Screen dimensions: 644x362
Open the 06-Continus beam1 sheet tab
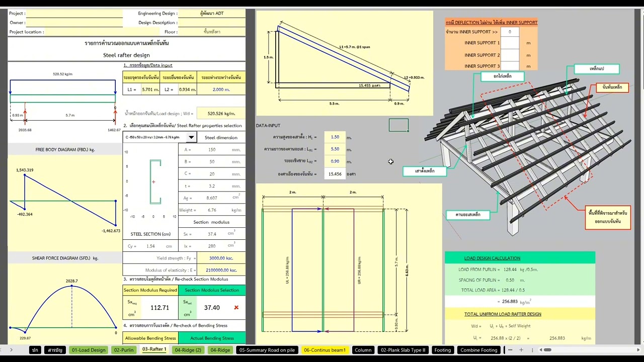325,350
